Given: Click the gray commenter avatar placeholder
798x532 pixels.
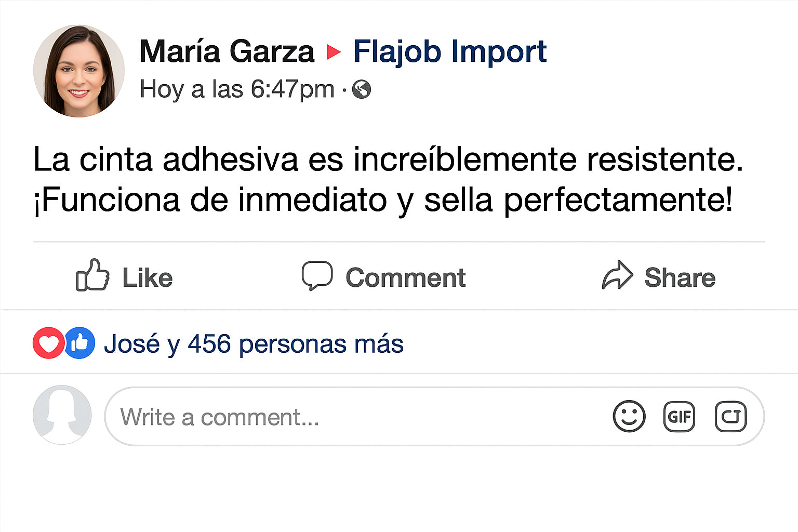Looking at the screenshot, I should pos(62,415).
